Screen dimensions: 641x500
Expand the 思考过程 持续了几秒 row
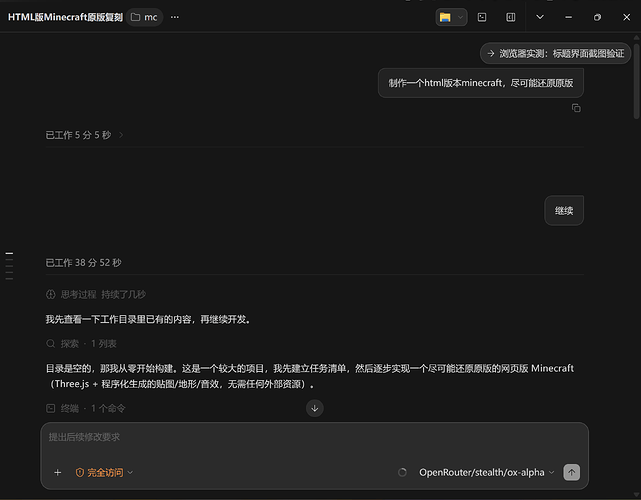click(96, 294)
